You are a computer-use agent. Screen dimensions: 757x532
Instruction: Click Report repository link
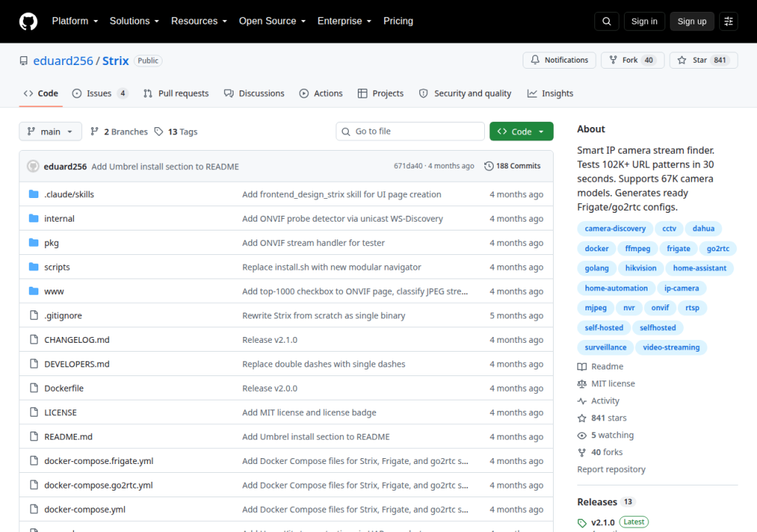[x=611, y=469]
